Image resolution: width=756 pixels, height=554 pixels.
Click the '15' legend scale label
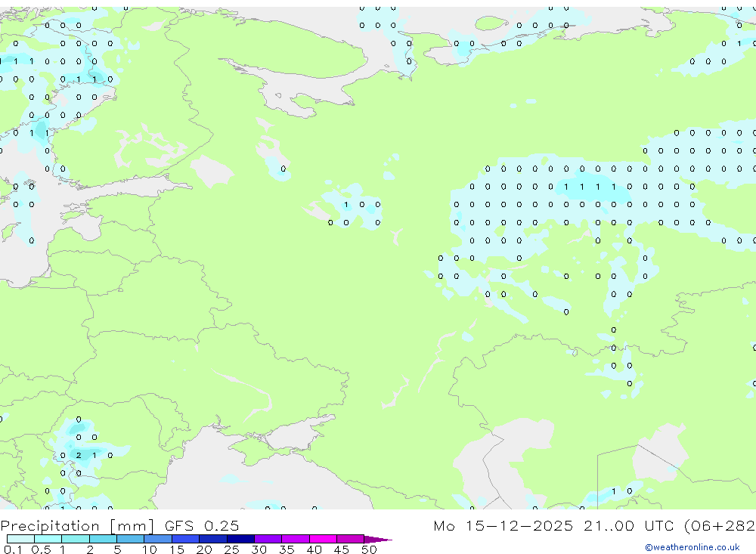[x=177, y=549]
